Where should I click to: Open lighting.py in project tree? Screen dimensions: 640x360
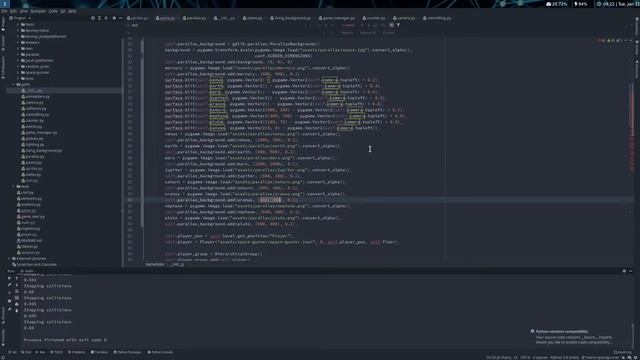[x=34, y=144]
